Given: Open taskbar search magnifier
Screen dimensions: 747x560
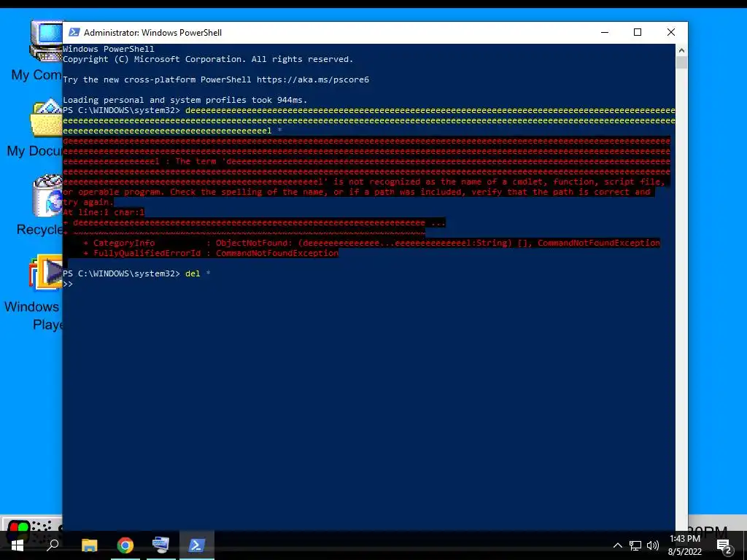Looking at the screenshot, I should coord(53,545).
